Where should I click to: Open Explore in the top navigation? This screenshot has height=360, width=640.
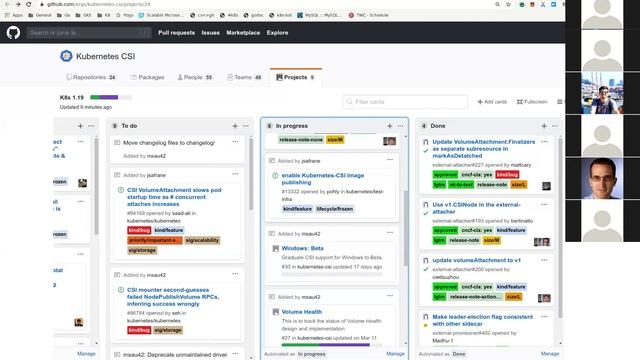[278, 33]
